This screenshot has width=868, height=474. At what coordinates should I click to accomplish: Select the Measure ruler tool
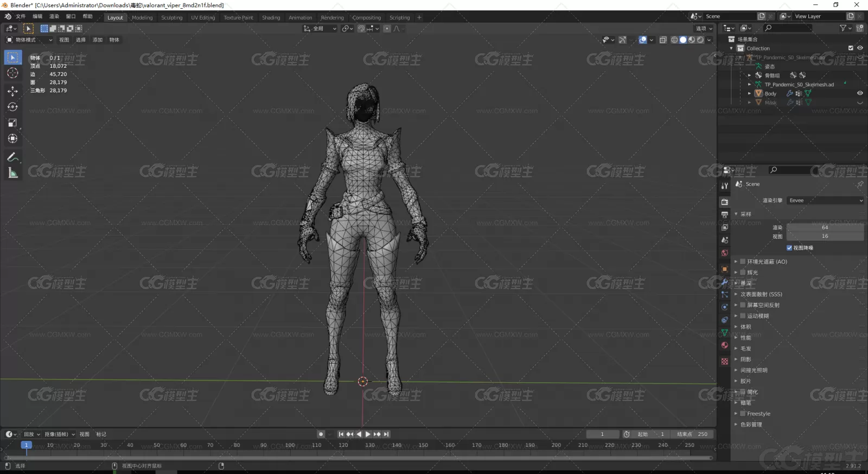point(12,173)
